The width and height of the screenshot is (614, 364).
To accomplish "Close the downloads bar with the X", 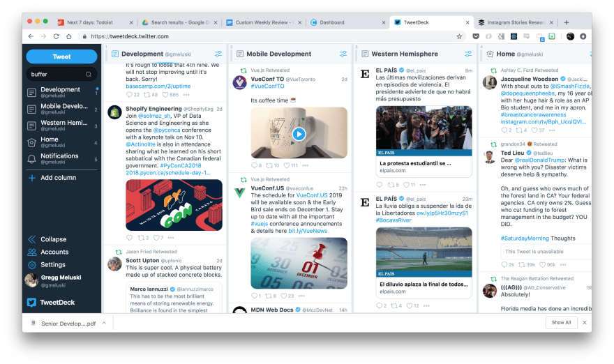I will click(585, 323).
